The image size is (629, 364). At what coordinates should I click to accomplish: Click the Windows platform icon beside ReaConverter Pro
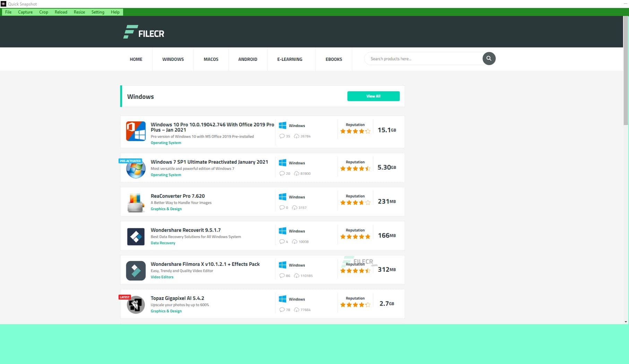click(x=283, y=197)
